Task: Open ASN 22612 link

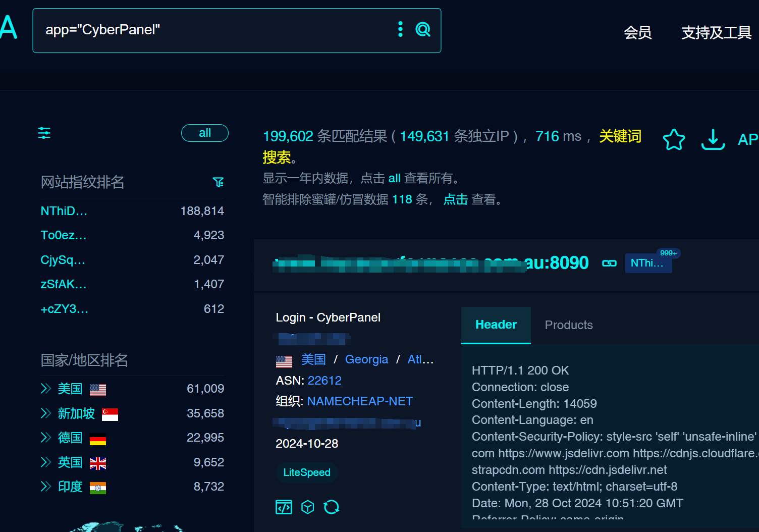Action: (x=324, y=381)
